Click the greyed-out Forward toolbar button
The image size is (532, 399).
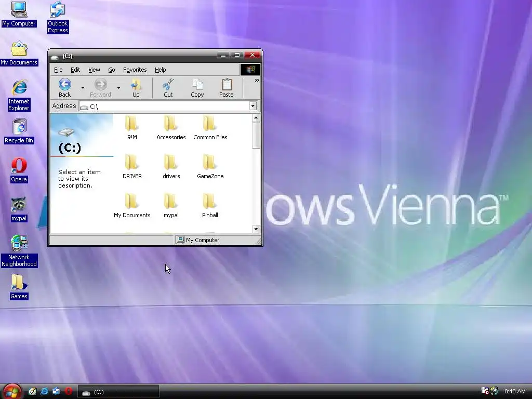[x=100, y=88]
